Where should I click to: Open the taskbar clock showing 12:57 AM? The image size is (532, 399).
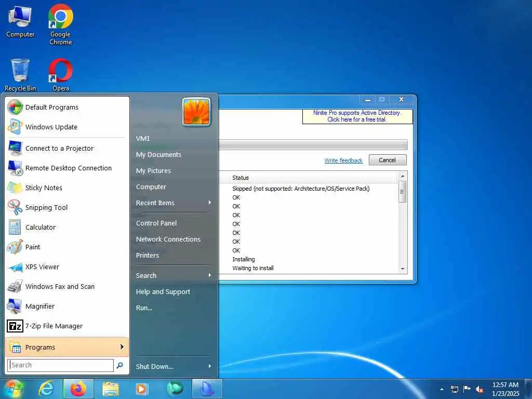(x=506, y=389)
